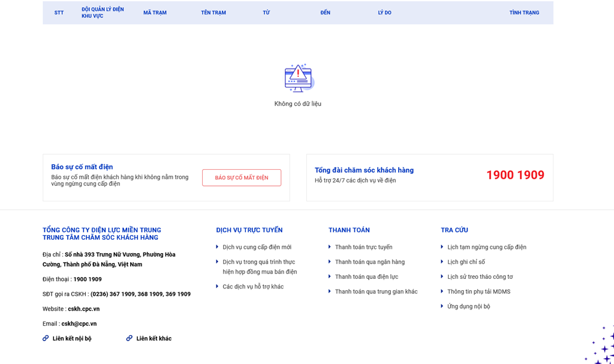Click the TÌNH TRẠNG column header
The width and height of the screenshot is (614, 364).
[x=524, y=13]
